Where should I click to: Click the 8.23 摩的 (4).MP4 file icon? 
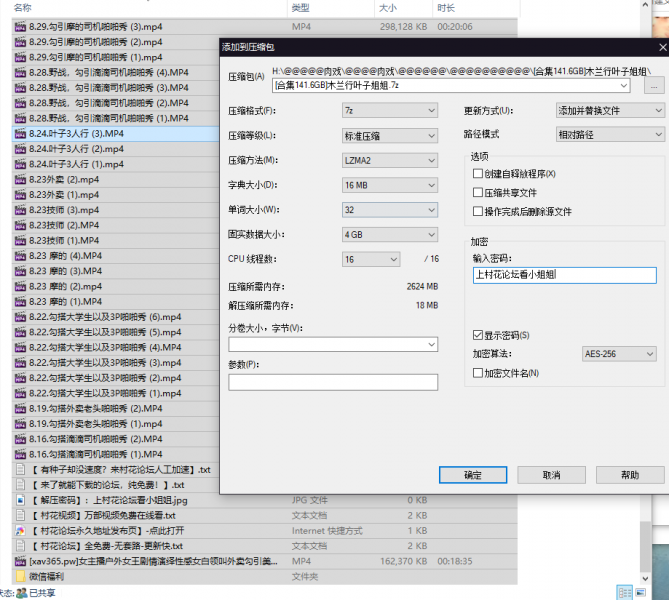[x=21, y=256]
